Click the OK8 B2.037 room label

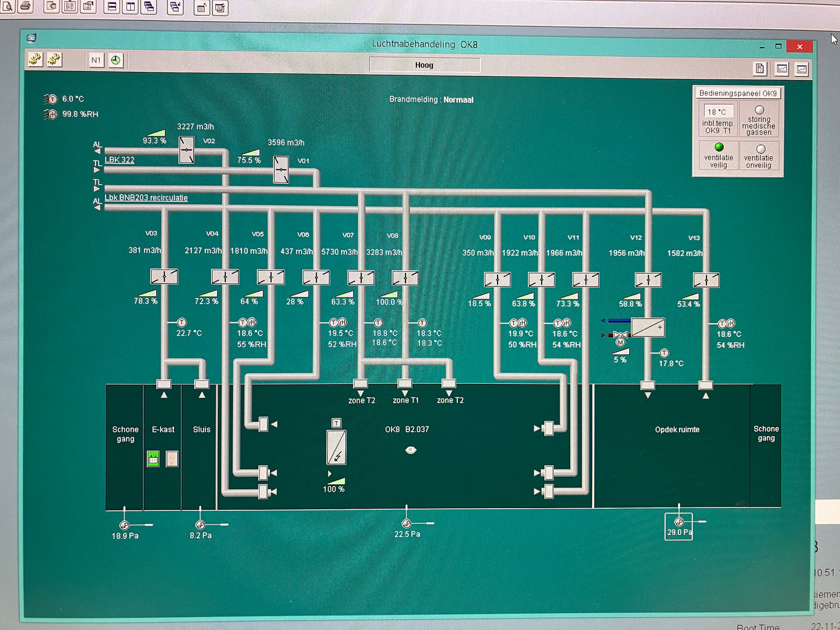(x=407, y=429)
